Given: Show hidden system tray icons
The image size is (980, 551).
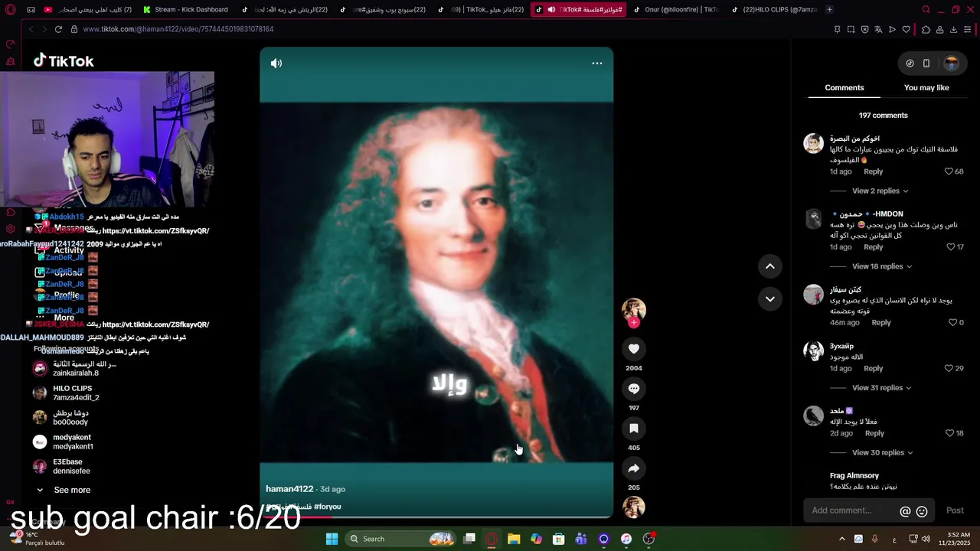Looking at the screenshot, I should (841, 539).
